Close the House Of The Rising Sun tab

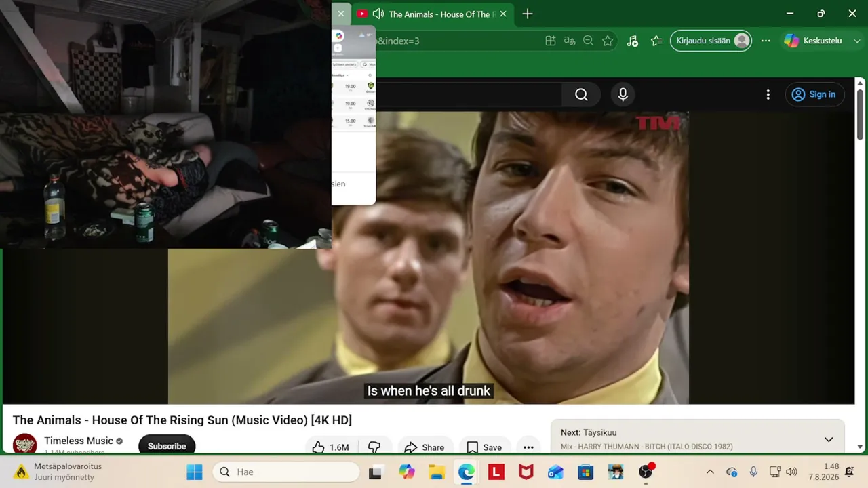tap(503, 14)
